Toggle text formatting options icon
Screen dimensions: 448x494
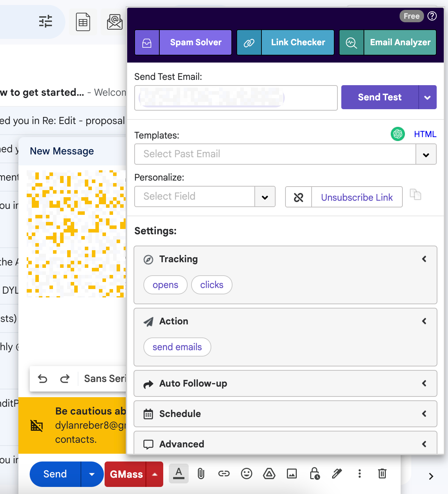[x=179, y=474]
